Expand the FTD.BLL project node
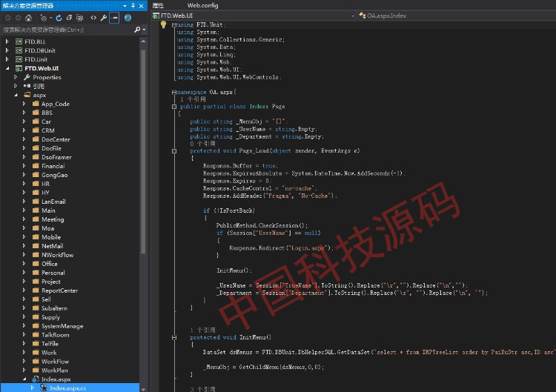Screen dimensions: 556x392 (x=7, y=41)
